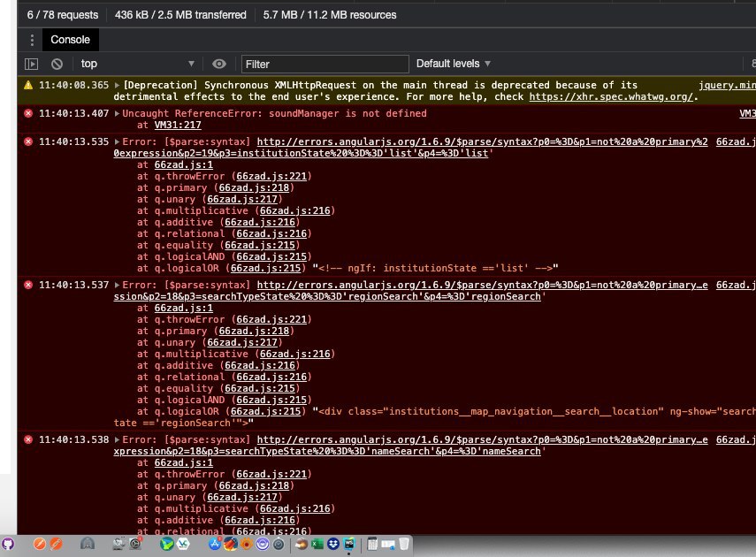Open the Default levels dropdown
The image size is (756, 557).
454,64
